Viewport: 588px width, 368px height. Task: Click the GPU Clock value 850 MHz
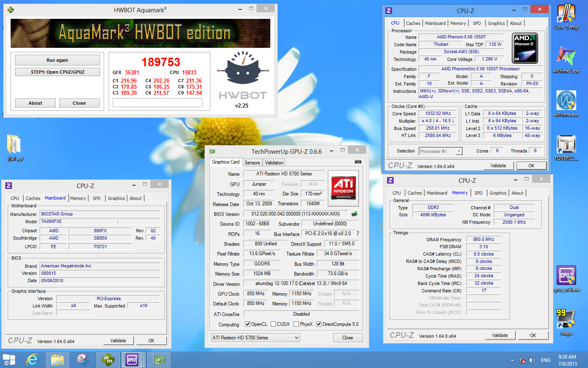click(256, 294)
